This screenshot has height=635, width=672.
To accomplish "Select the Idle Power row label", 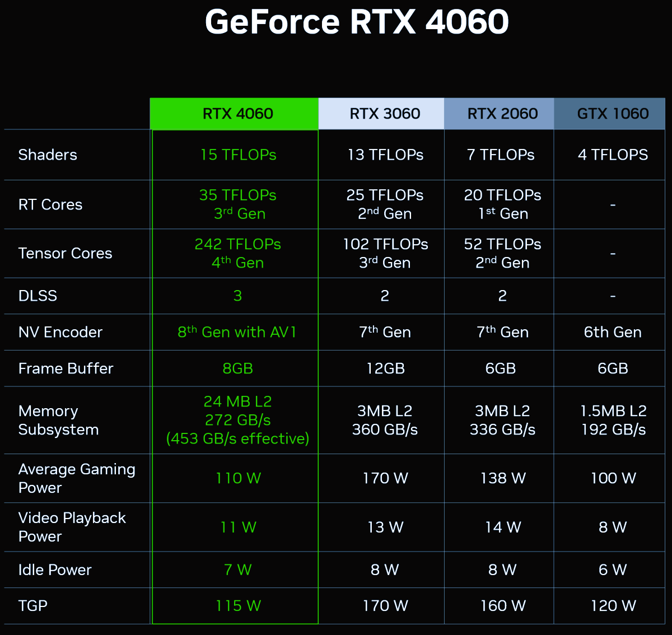I will pyautogui.click(x=55, y=570).
